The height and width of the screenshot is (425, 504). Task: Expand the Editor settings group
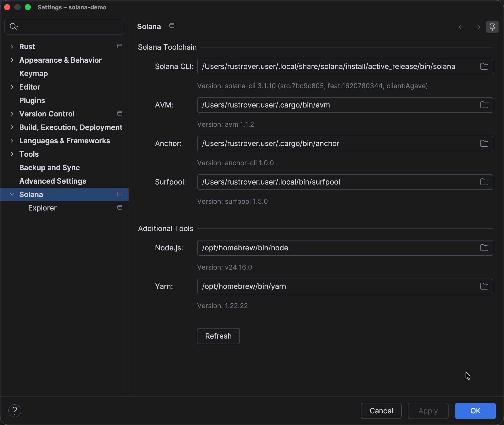[12, 87]
